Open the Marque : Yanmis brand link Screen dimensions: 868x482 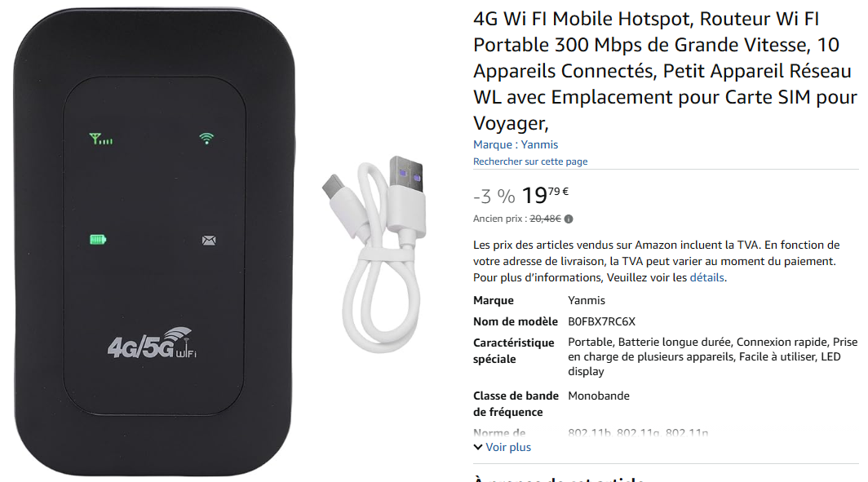(x=516, y=144)
